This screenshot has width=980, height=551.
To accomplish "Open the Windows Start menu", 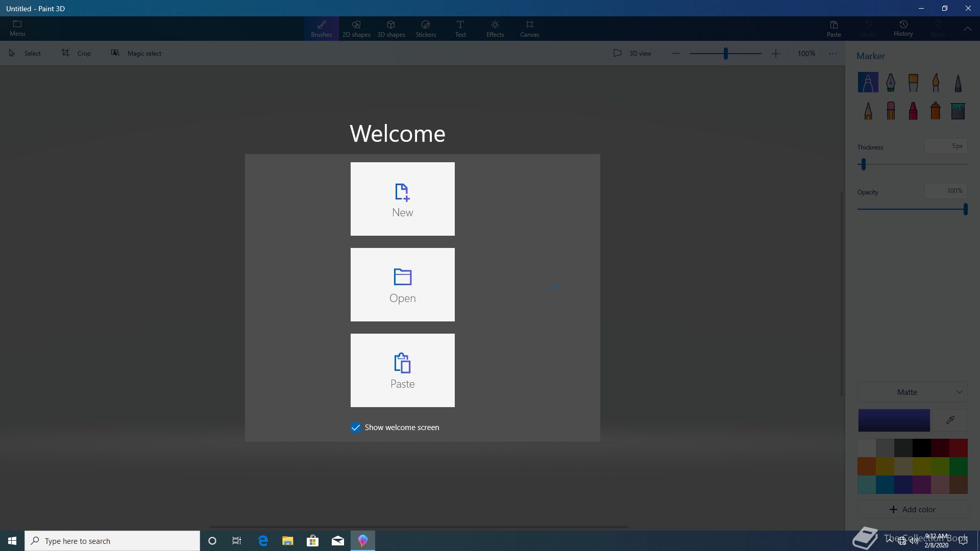I will pyautogui.click(x=12, y=541).
